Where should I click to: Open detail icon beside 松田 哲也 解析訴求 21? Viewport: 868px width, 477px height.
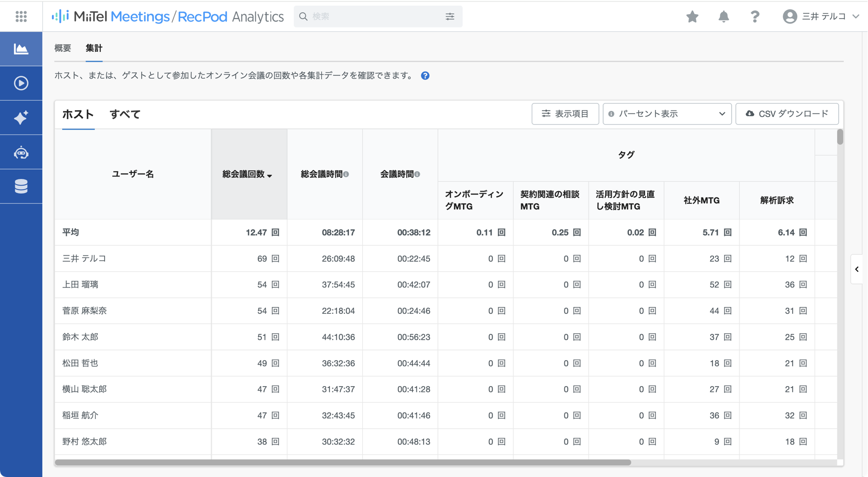tap(803, 363)
